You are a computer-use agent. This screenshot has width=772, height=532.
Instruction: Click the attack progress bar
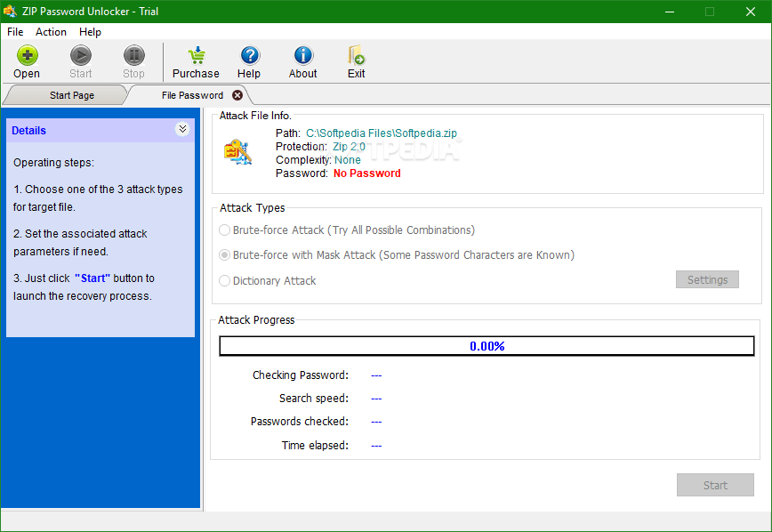point(487,346)
